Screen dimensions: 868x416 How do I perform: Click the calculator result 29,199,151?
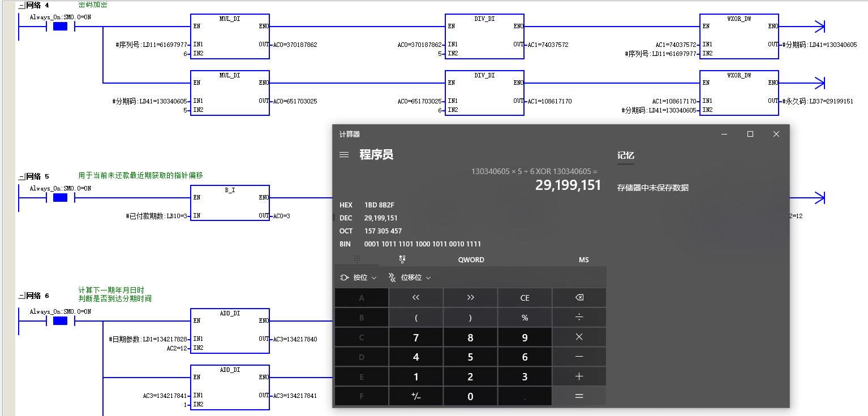[x=568, y=185]
